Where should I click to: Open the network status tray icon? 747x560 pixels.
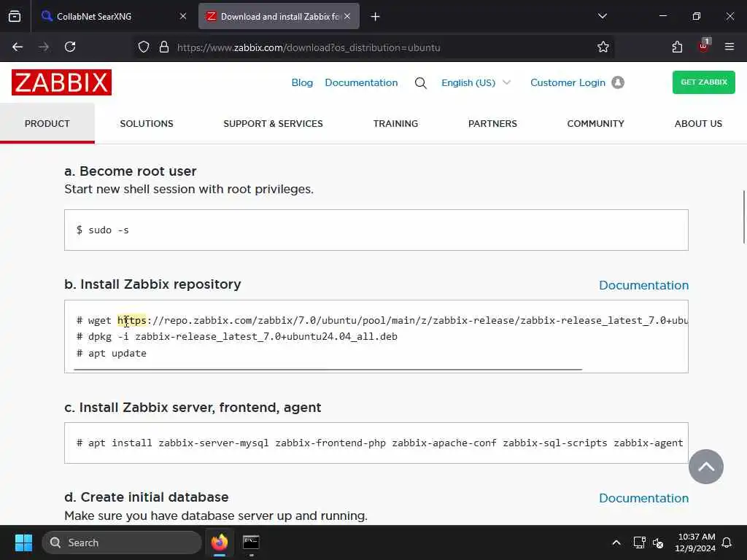pyautogui.click(x=639, y=542)
